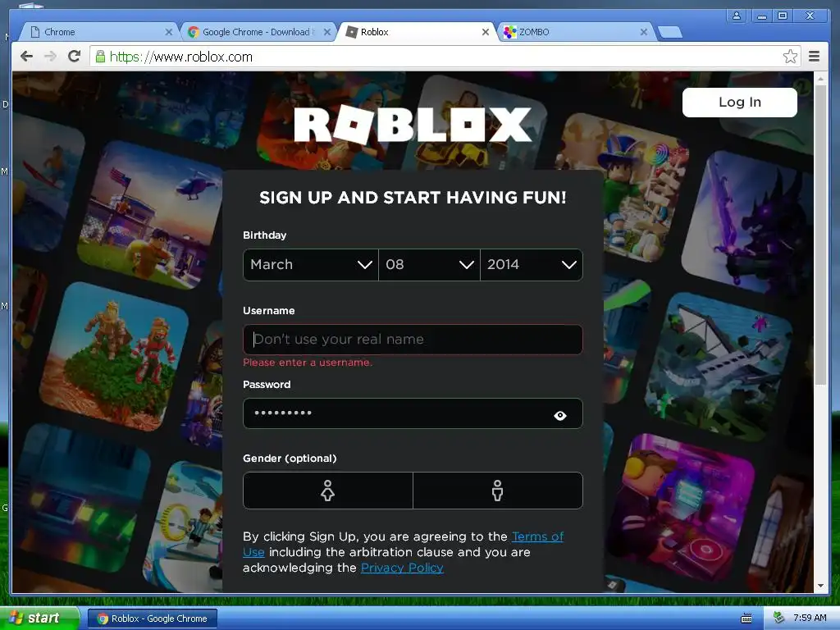Open the Chrome hamburger menu
The height and width of the screenshot is (630, 840).
click(814, 57)
